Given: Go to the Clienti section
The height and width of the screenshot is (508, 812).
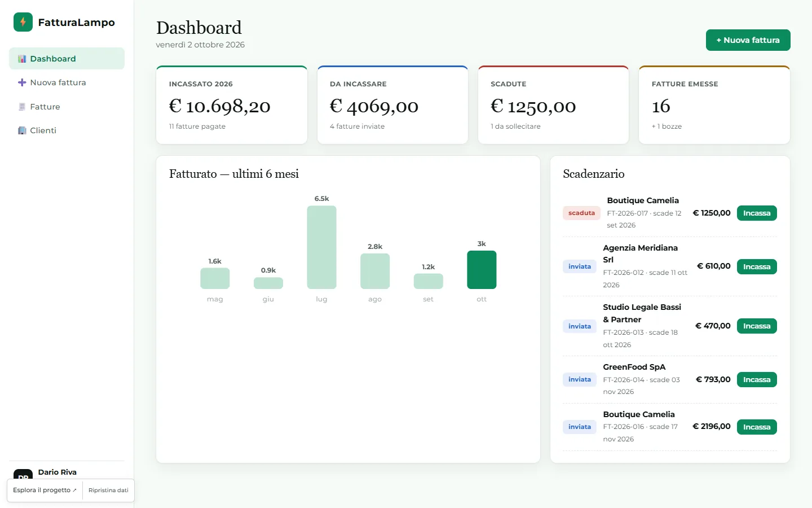Looking at the screenshot, I should pos(67,130).
